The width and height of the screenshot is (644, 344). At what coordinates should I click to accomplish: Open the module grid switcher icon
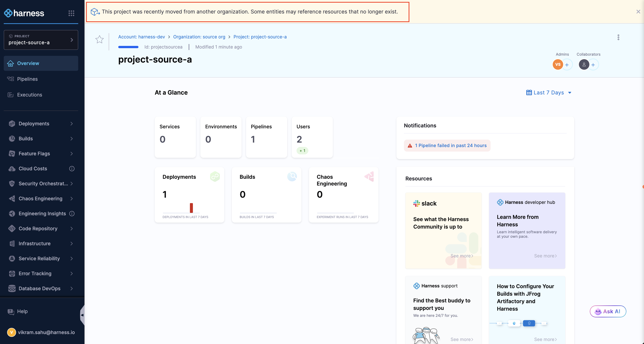[x=71, y=13]
